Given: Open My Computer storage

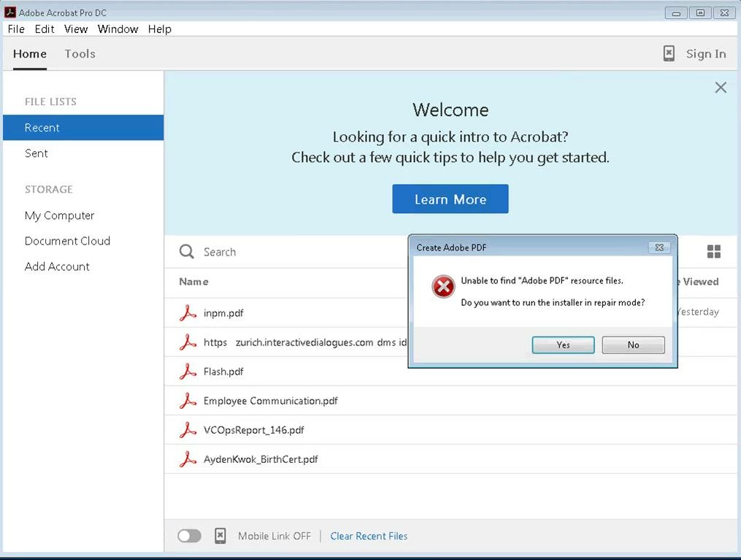Looking at the screenshot, I should click(x=60, y=215).
